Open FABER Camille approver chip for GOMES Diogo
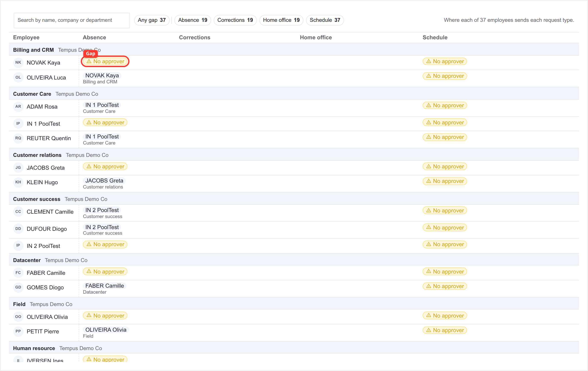The height and width of the screenshot is (371, 588). pos(104,286)
